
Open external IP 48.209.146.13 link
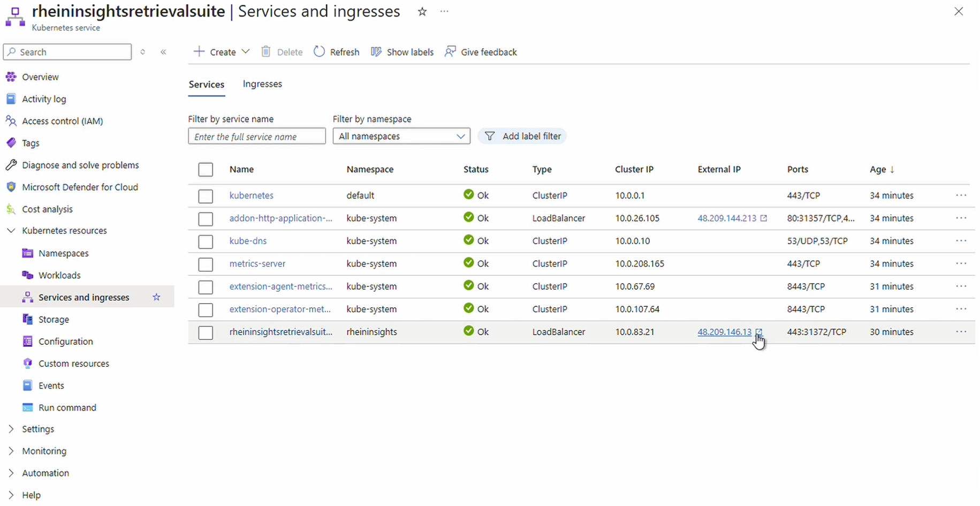(725, 332)
